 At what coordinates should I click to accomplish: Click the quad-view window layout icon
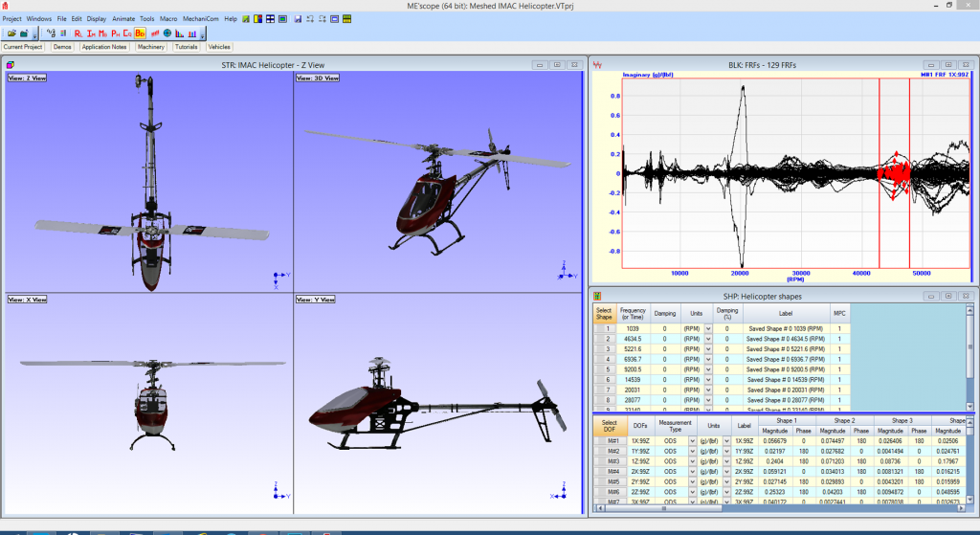(x=272, y=19)
